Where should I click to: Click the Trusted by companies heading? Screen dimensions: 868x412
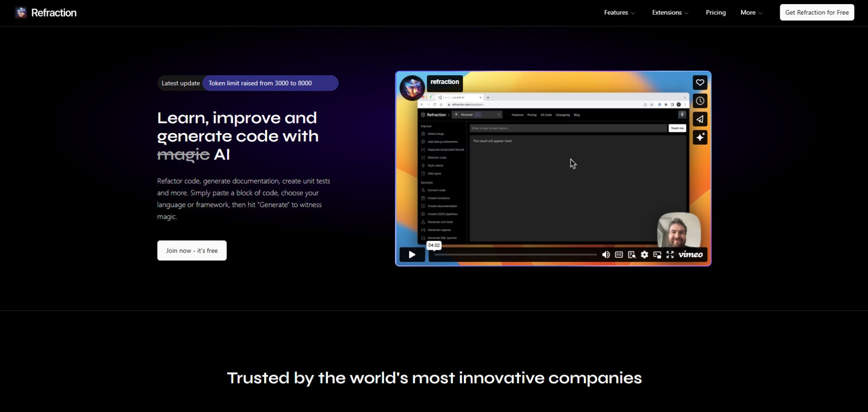coord(434,378)
